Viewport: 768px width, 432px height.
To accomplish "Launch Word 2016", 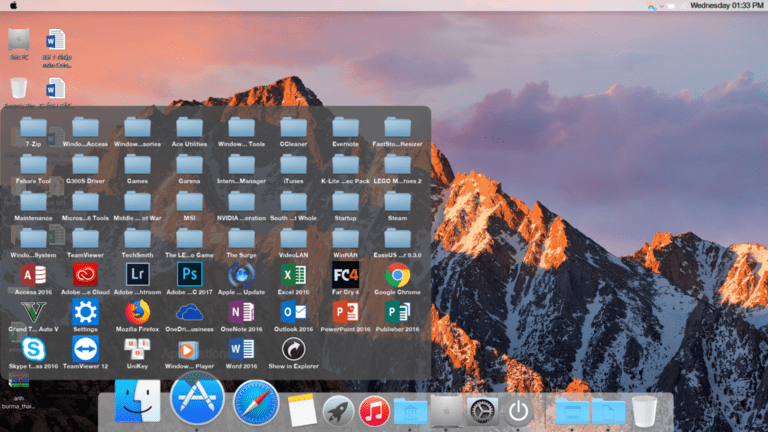I will (241, 350).
